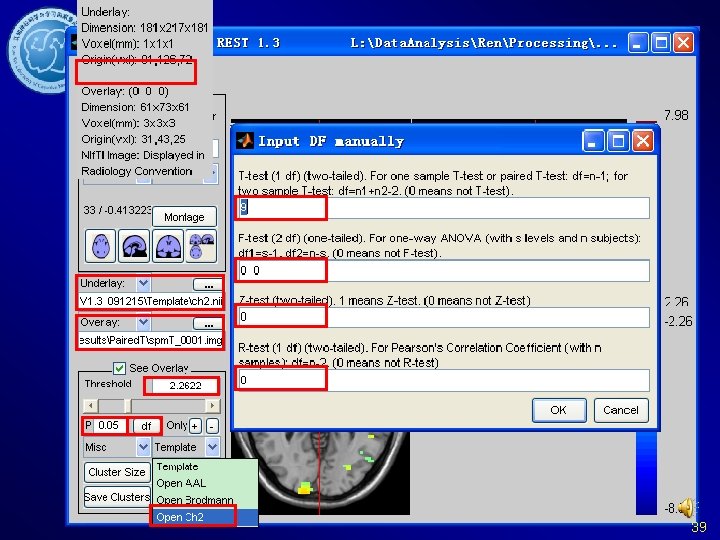720x540 pixels.
Task: Click the threshold slider thumb
Action: 128,405
